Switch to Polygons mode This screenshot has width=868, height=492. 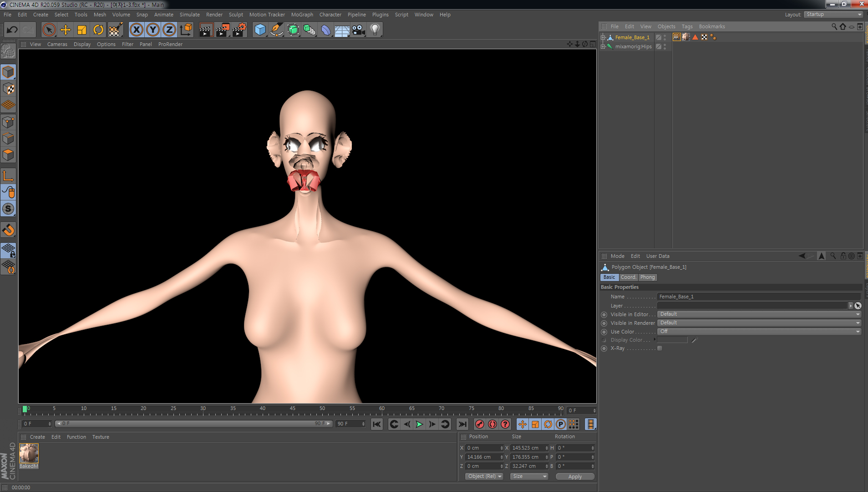[x=8, y=155]
